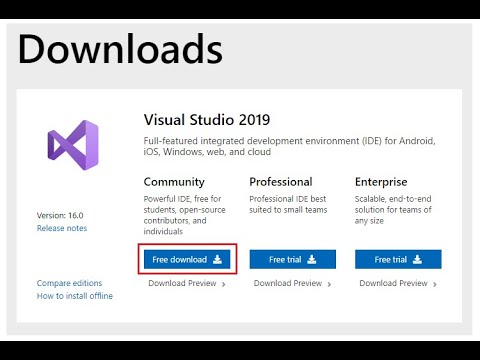
Task: Click the Enterprise Free trial button
Action: coord(398,259)
